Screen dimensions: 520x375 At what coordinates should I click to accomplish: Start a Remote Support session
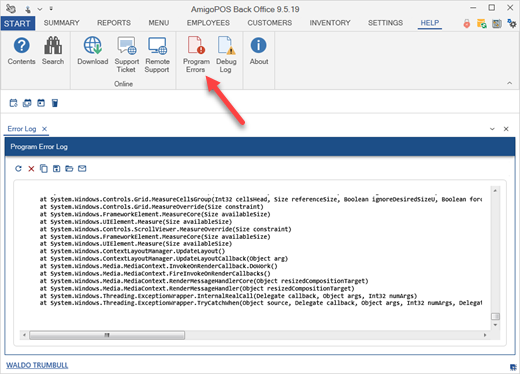point(157,55)
